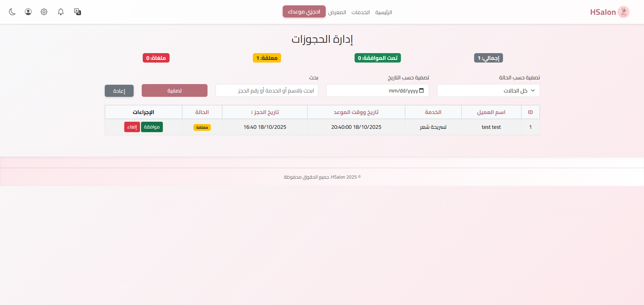Click the احجزي موعدك booking button
This screenshot has width=644, height=305.
click(x=304, y=11)
